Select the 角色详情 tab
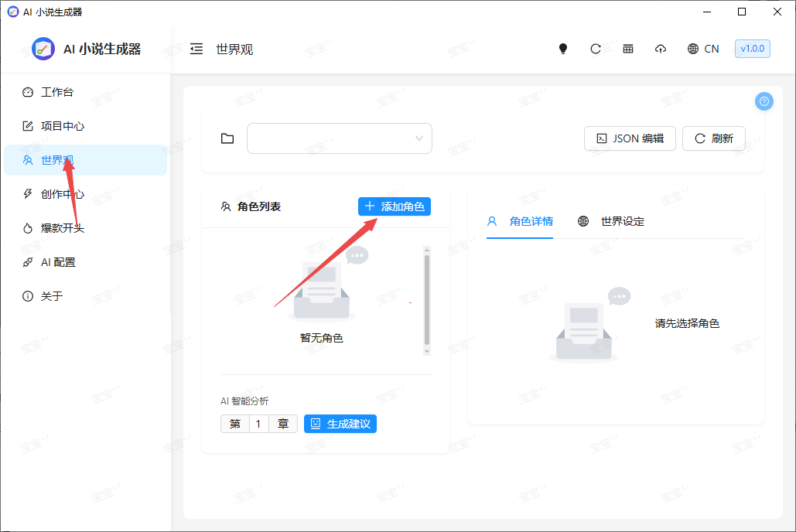Screen dimensions: 796x532 [x=520, y=221]
